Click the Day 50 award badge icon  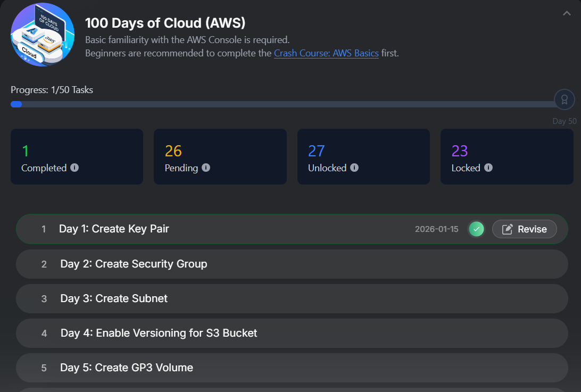[x=564, y=99]
